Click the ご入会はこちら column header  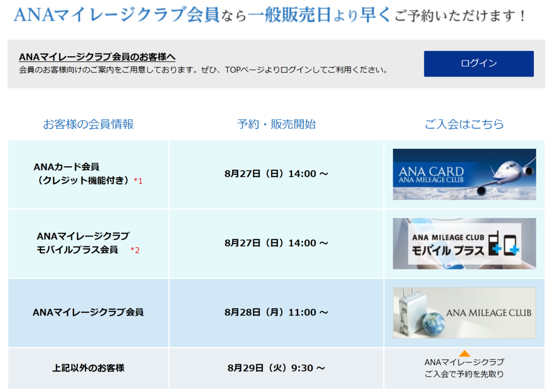[464, 124]
